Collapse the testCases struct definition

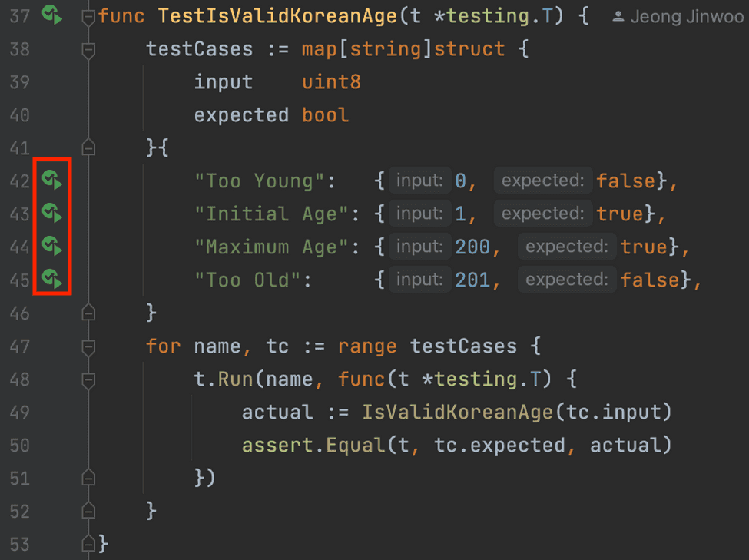tap(87, 48)
